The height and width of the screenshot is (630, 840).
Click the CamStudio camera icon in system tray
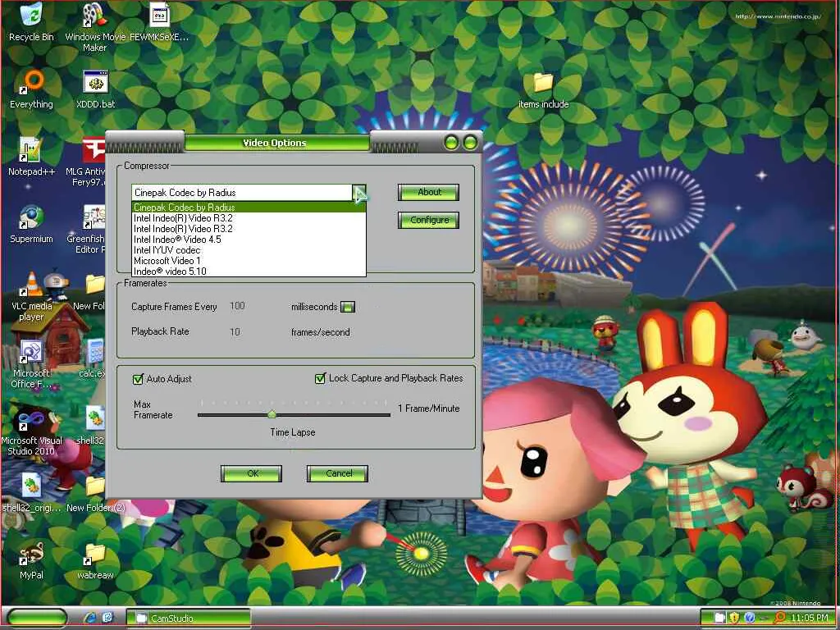click(719, 618)
